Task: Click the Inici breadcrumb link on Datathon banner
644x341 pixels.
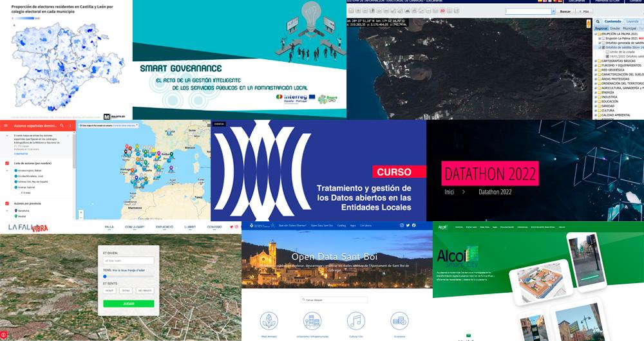Action: pos(450,192)
